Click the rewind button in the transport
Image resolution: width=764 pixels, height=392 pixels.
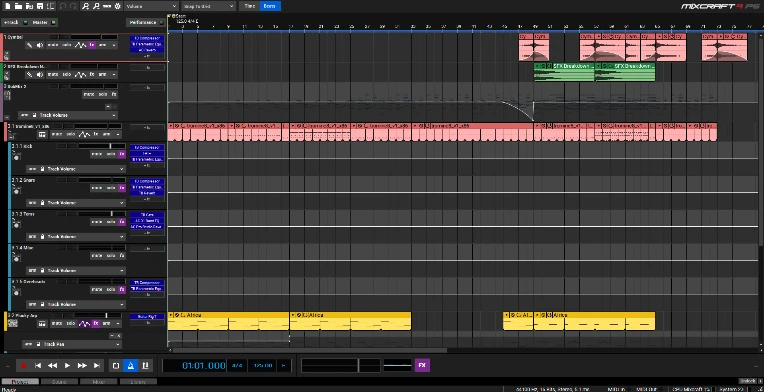(52, 365)
